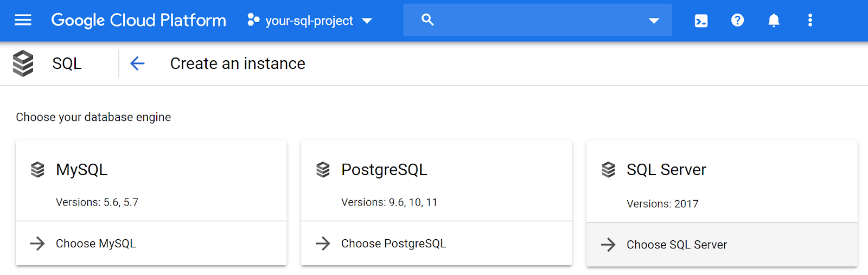Click the back arrow next to Create an instance
The width and height of the screenshot is (868, 275).
click(138, 63)
